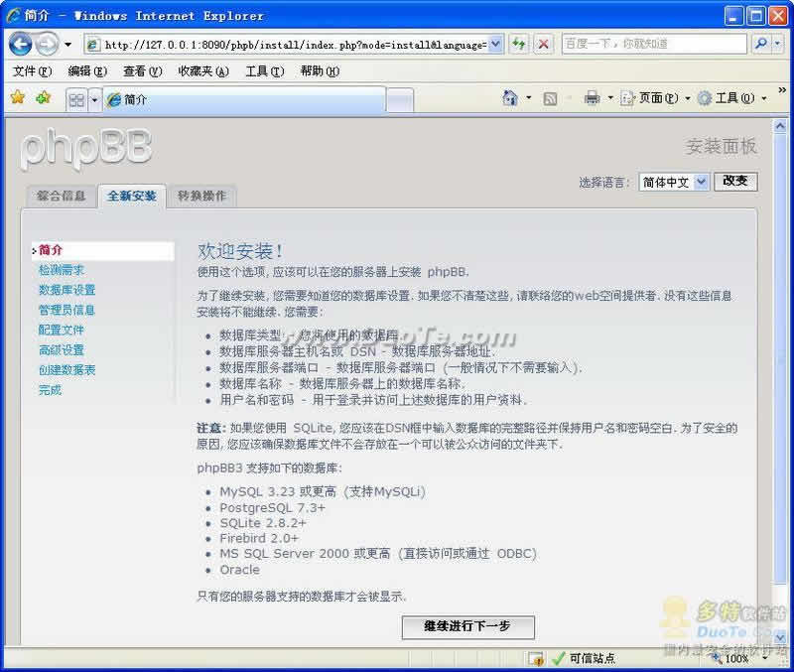Click the Refresh page icon

tap(519, 44)
